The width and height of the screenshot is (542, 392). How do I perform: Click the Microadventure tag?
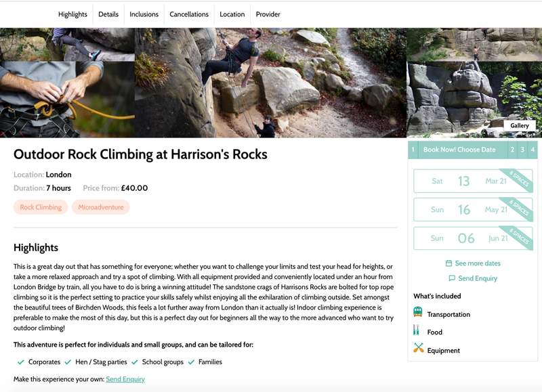[x=101, y=207]
